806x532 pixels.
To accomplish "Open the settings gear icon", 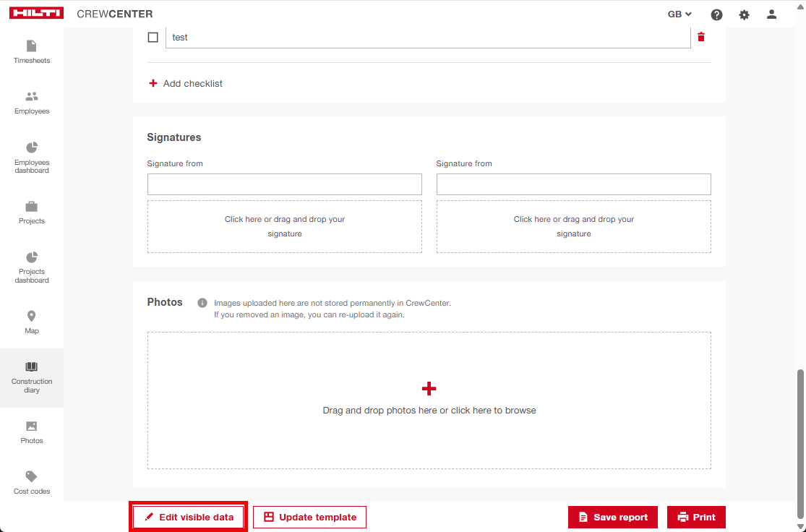I will click(744, 14).
